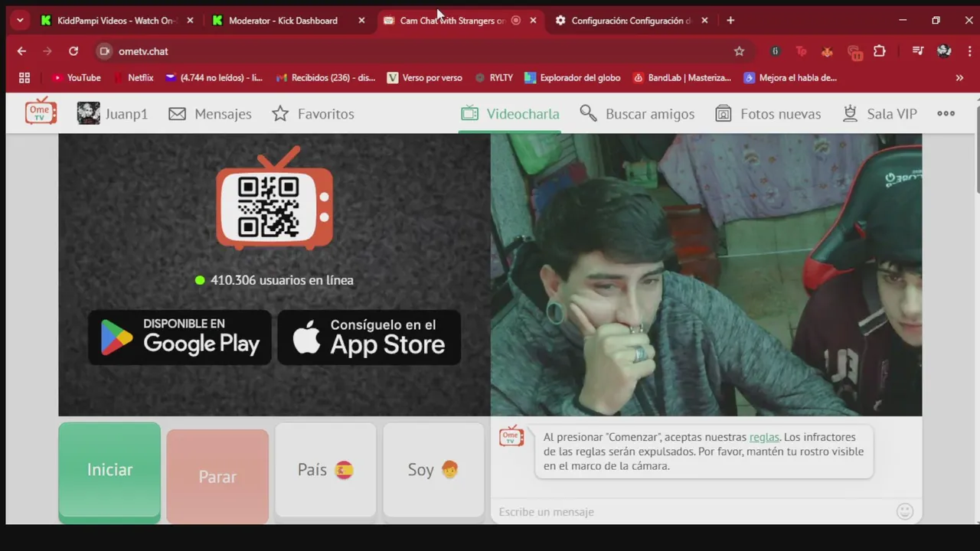Open the MetaMask fox extension
This screenshot has width=980, height=551.
(x=827, y=51)
